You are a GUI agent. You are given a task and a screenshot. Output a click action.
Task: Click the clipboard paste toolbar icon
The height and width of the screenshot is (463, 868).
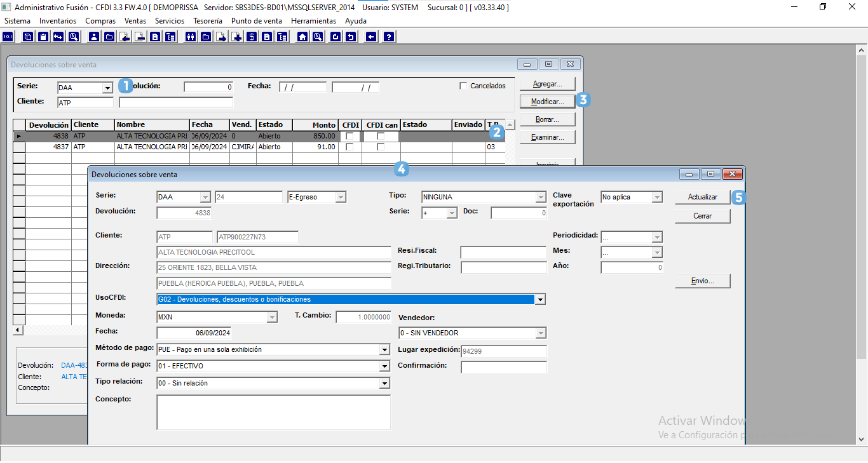coord(43,37)
